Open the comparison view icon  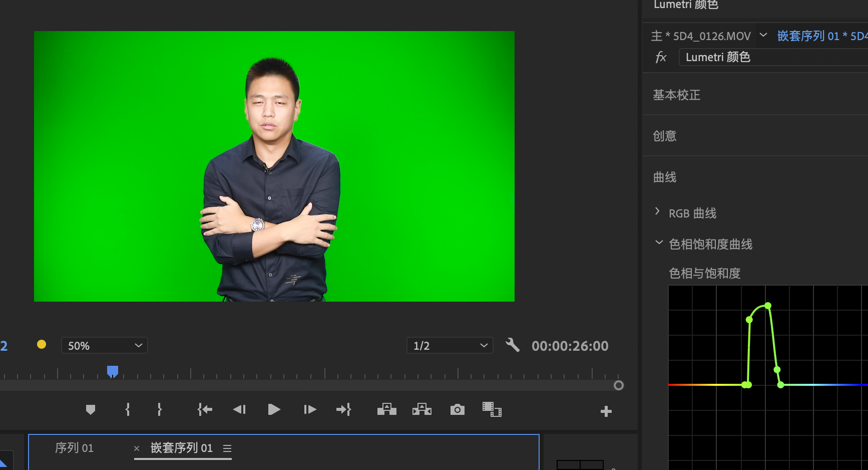click(x=492, y=409)
